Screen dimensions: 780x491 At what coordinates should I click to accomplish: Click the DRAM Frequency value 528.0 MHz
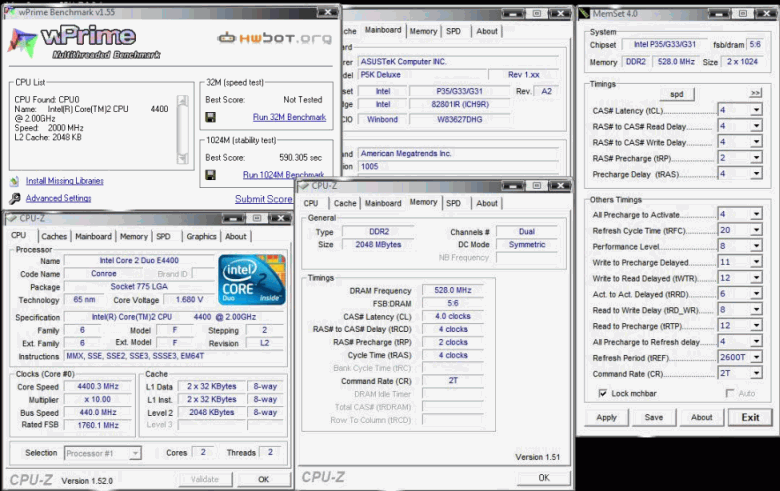tap(453, 290)
